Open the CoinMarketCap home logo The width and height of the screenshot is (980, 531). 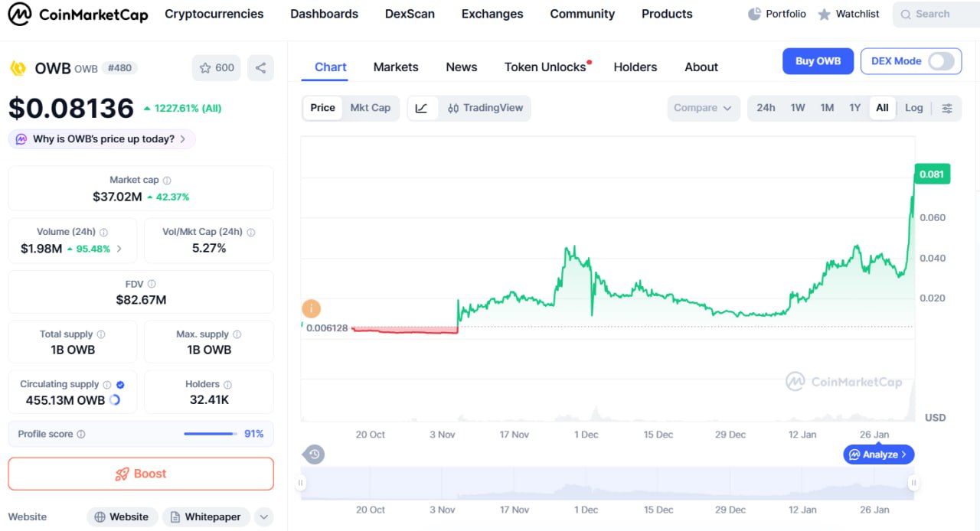point(77,14)
